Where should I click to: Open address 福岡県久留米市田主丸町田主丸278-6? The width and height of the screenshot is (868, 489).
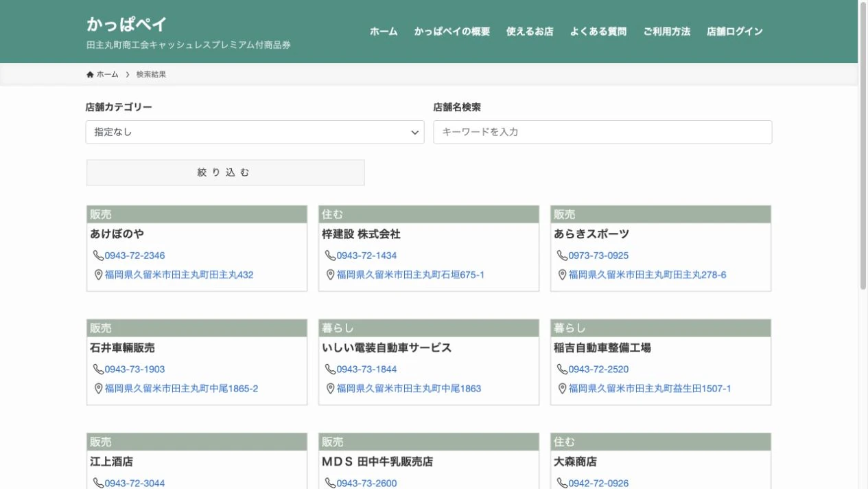tap(647, 275)
